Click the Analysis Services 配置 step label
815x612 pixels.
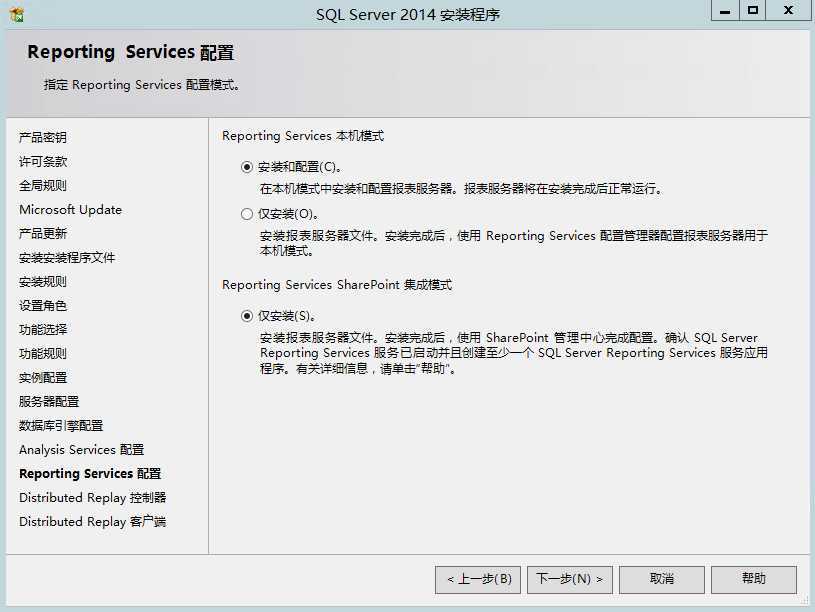(82, 450)
